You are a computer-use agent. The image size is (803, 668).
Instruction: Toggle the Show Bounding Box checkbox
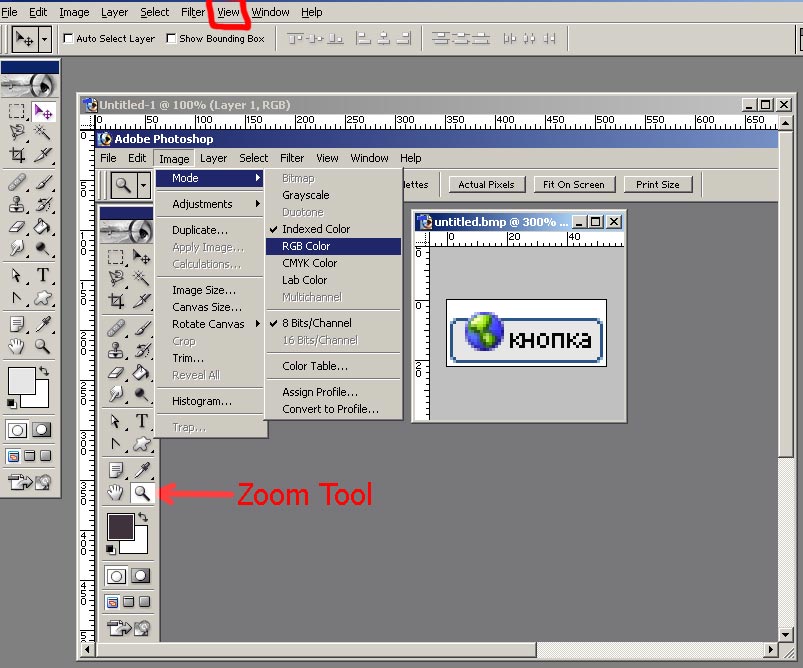[172, 38]
